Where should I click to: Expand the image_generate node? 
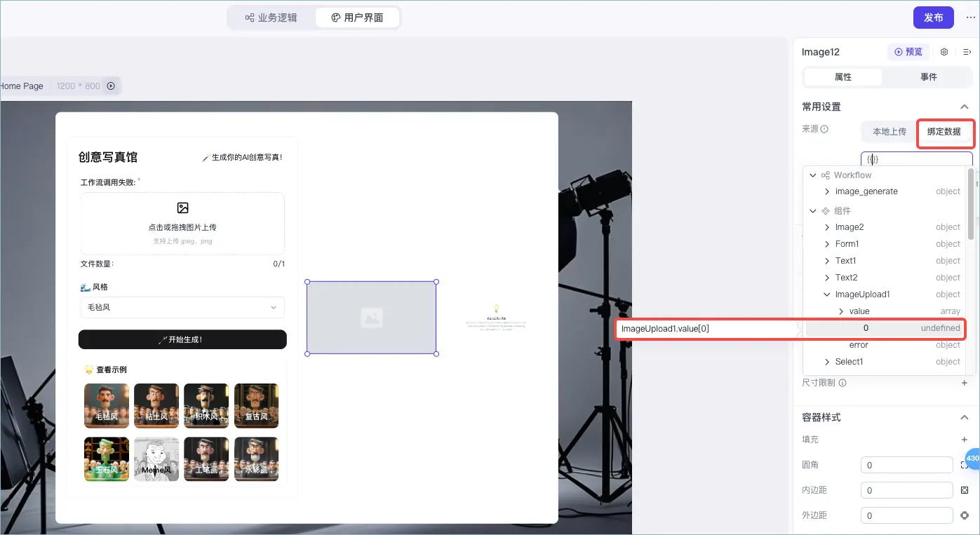point(828,191)
